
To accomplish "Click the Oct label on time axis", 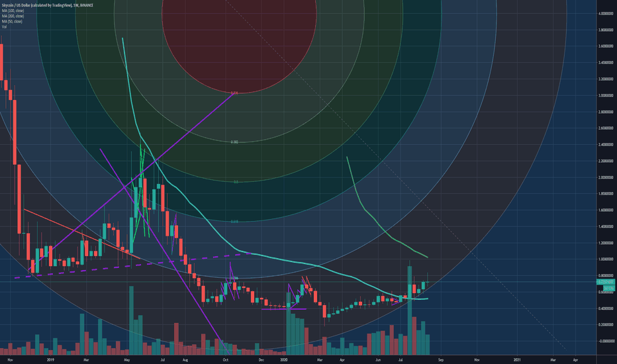I will click(226, 359).
